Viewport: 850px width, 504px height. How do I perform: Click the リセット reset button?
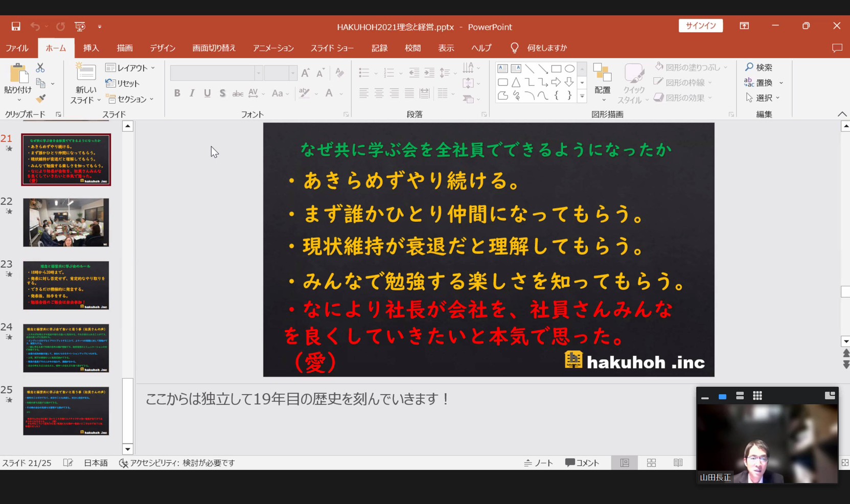click(x=123, y=83)
